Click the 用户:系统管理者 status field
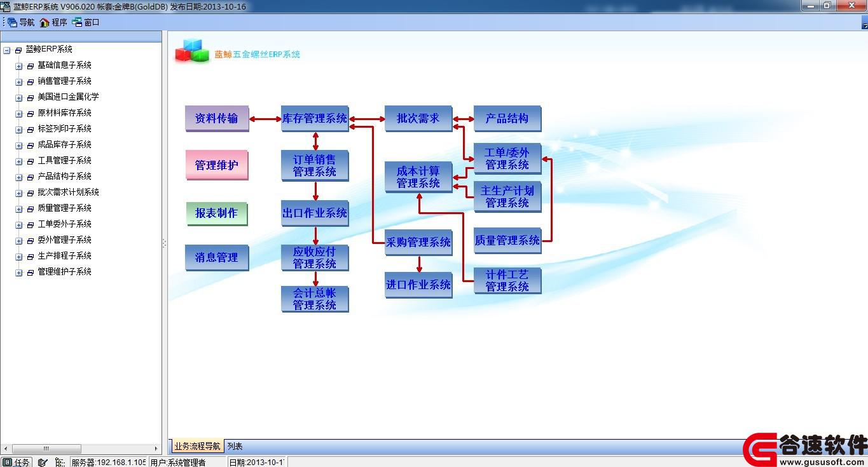This screenshot has width=868, height=467. pos(187,462)
